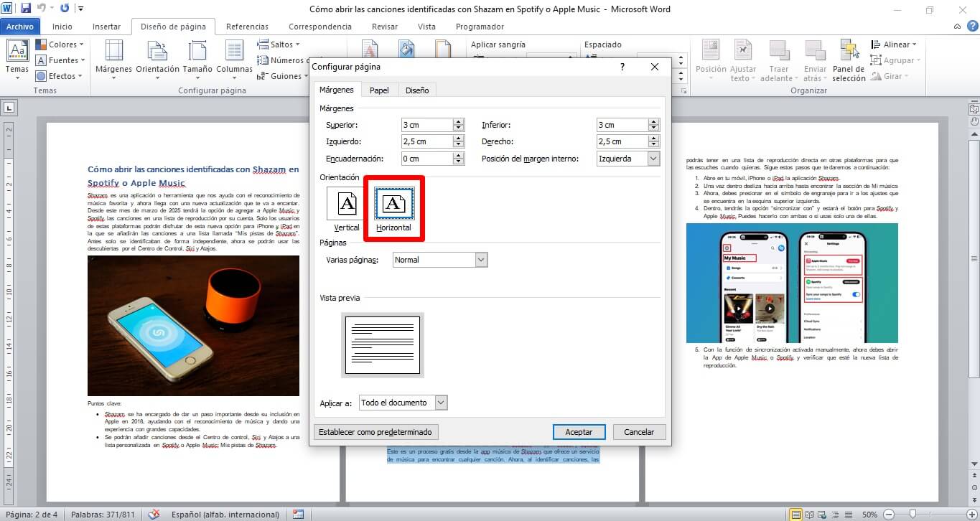The height and width of the screenshot is (521, 980).
Task: Click the Archivo tab
Action: click(20, 27)
